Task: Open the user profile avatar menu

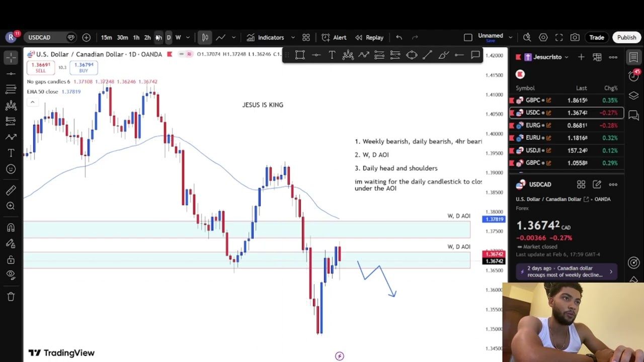Action: pyautogui.click(x=12, y=37)
